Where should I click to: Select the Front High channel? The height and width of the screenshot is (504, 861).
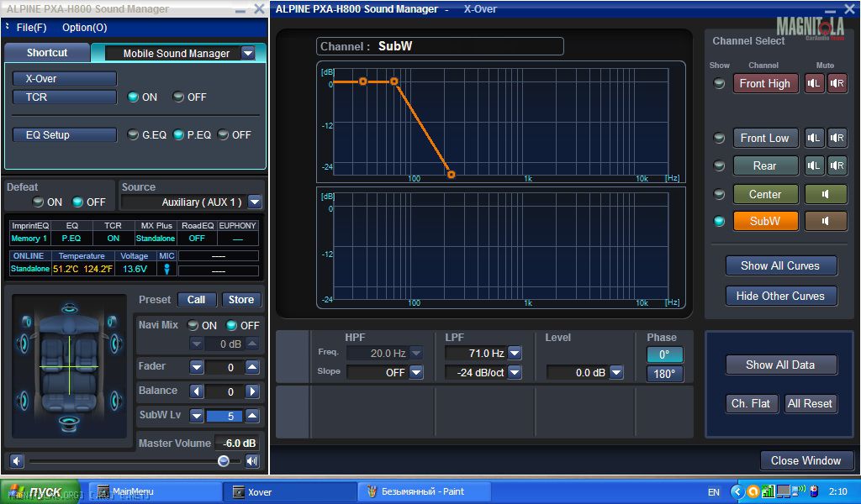click(765, 83)
